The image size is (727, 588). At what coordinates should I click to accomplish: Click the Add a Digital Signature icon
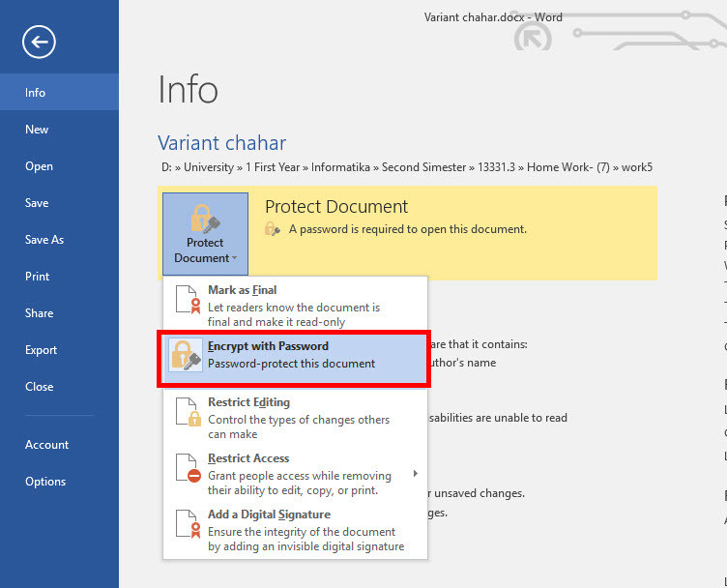[x=189, y=524]
